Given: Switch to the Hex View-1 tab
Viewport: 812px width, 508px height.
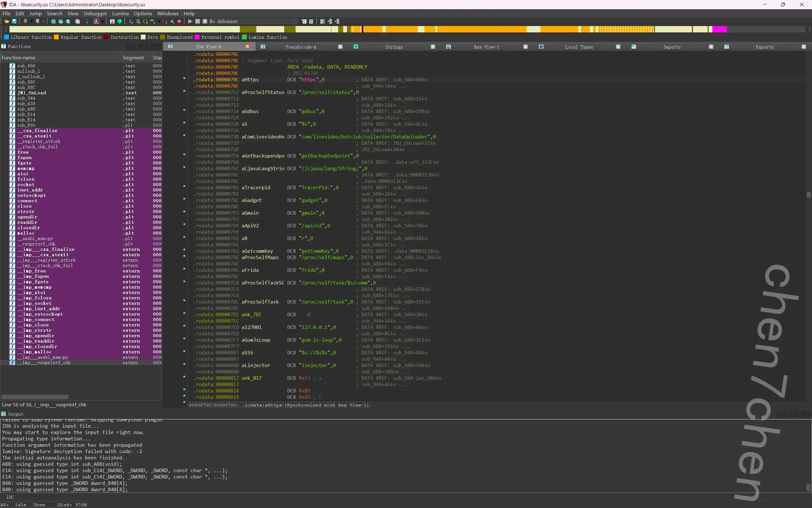Looking at the screenshot, I should click(487, 47).
